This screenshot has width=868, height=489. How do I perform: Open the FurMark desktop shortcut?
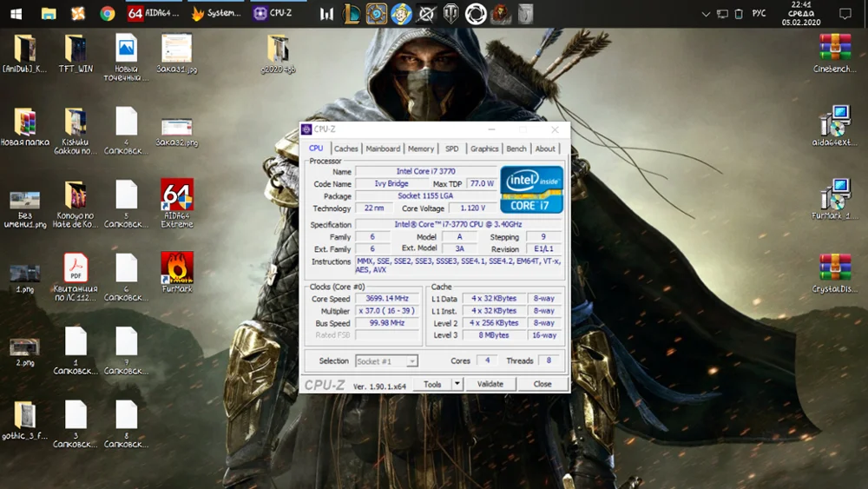pos(177,268)
